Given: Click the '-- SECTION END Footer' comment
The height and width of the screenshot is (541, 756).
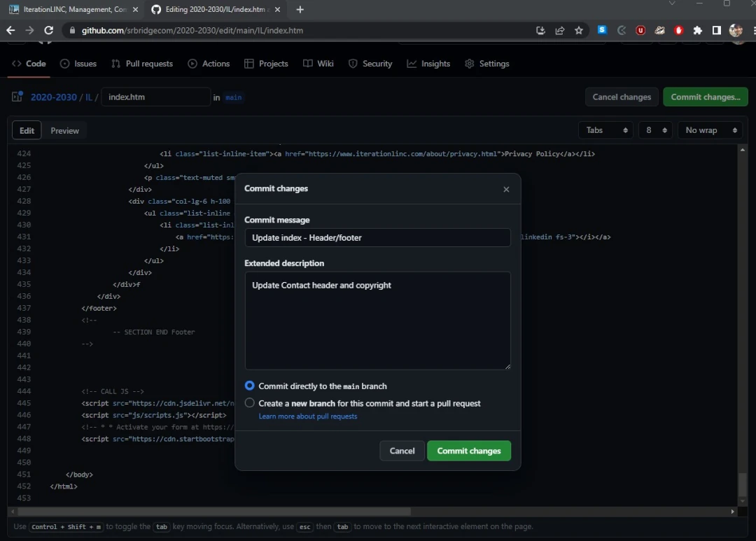Looking at the screenshot, I should [x=153, y=332].
